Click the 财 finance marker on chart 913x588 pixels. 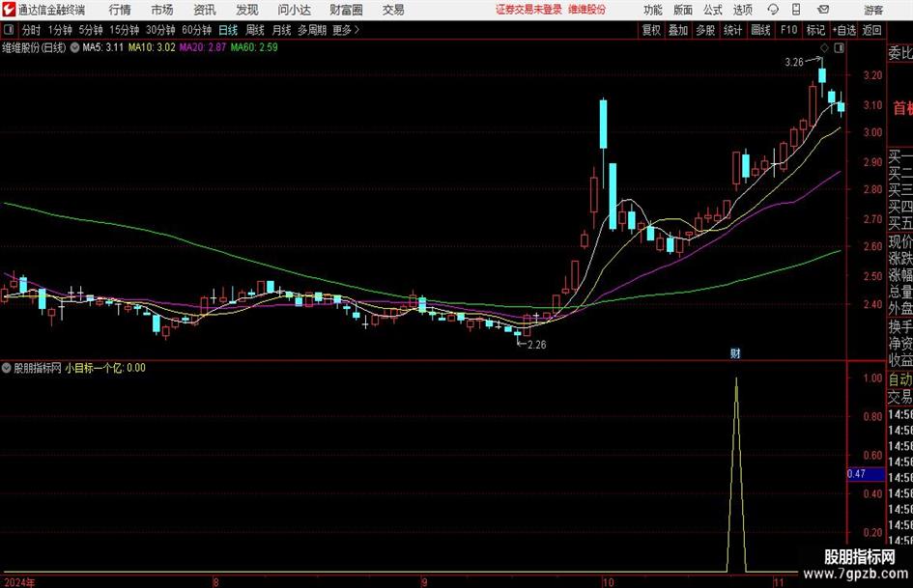point(735,352)
